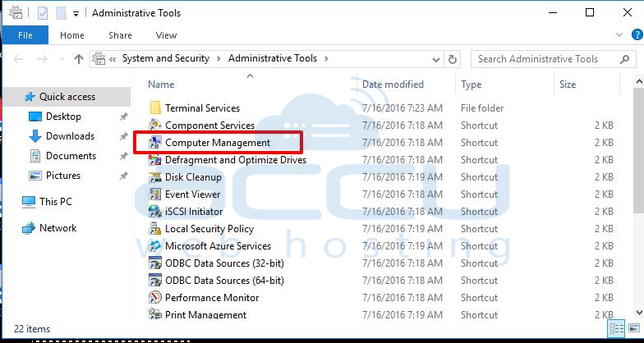The height and width of the screenshot is (343, 644).
Task: Open the File menu
Action: coord(25,35)
